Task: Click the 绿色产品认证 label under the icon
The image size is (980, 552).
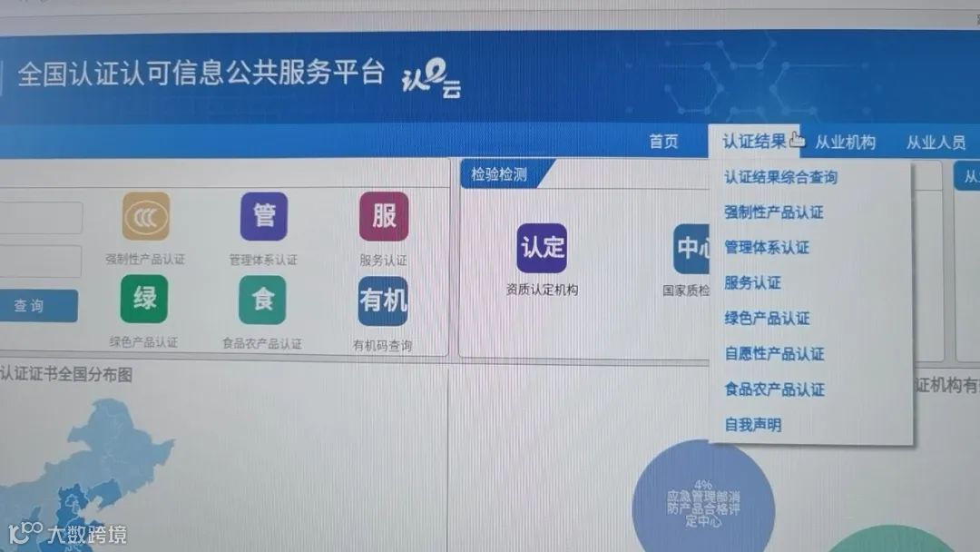Action: pyautogui.click(x=143, y=341)
